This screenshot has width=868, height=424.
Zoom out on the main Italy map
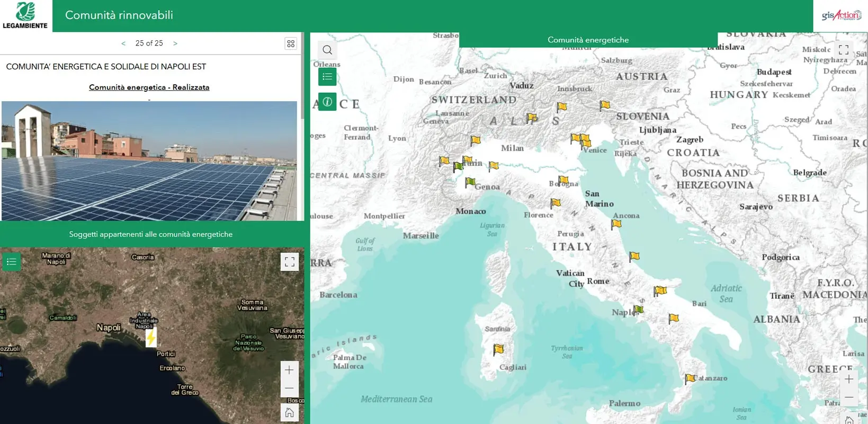849,397
